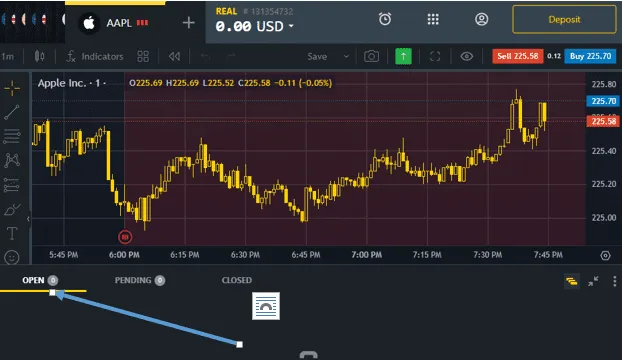Switch to the CLOSED positions tab

(x=236, y=280)
